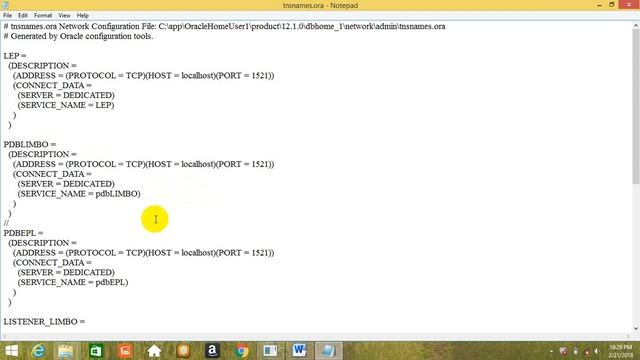Click '(SERVICE_NAME = pdbLIMBO)' text
This screenshot has height=360, width=640.
pos(79,194)
